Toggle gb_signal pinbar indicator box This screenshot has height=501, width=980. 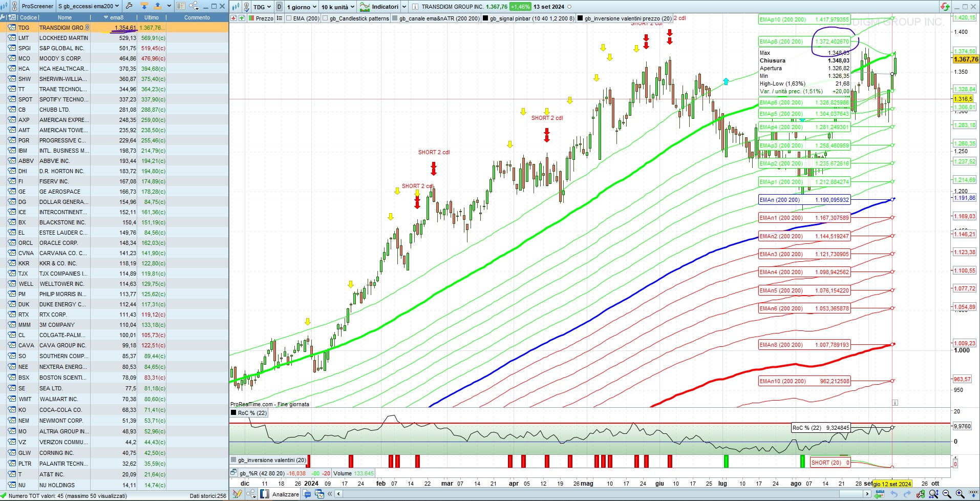(486, 18)
